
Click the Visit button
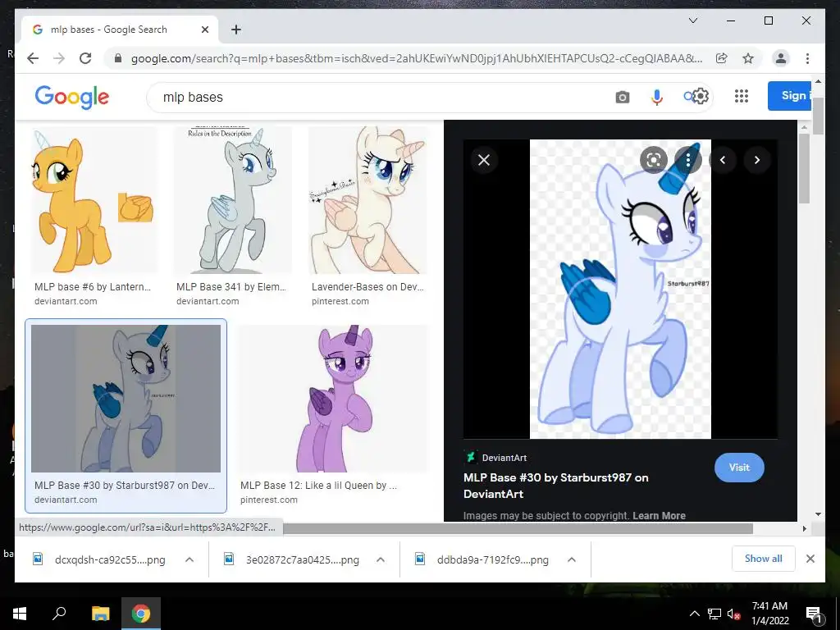[x=739, y=467]
